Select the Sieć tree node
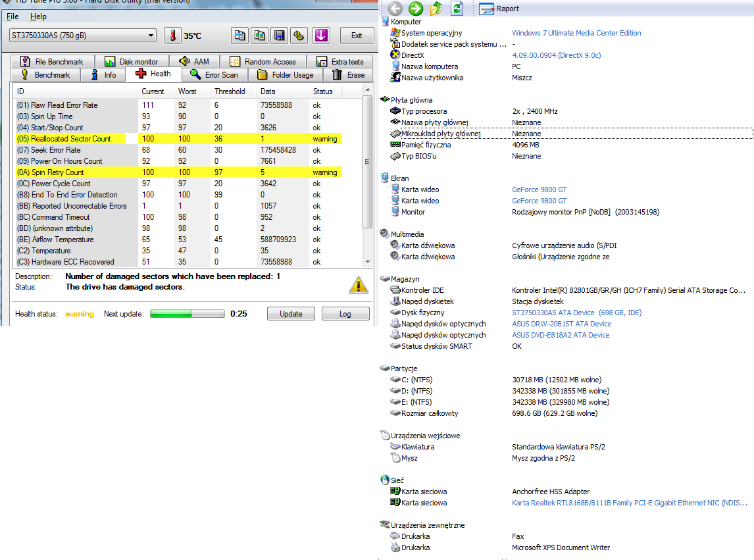The height and width of the screenshot is (560, 754). click(392, 480)
